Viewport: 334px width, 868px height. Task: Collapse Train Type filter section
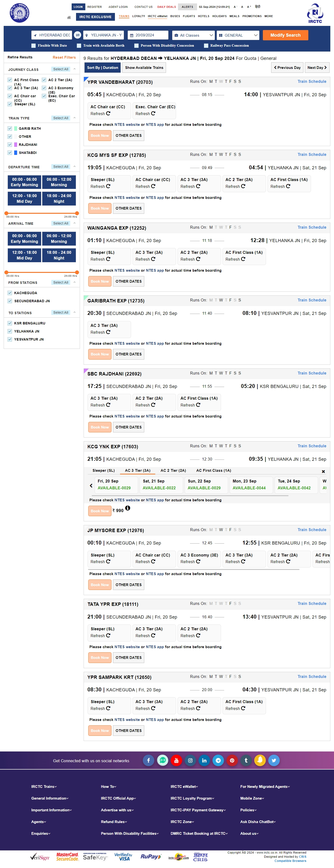(75, 118)
